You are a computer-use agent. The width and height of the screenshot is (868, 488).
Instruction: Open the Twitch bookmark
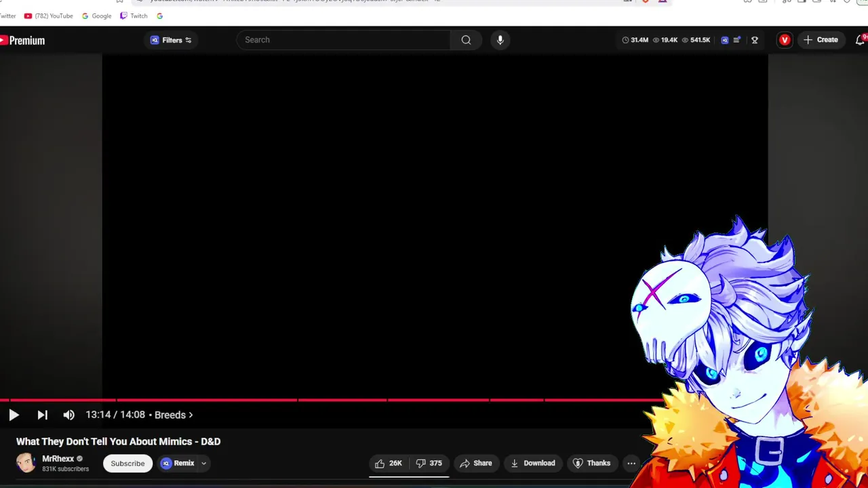[134, 16]
